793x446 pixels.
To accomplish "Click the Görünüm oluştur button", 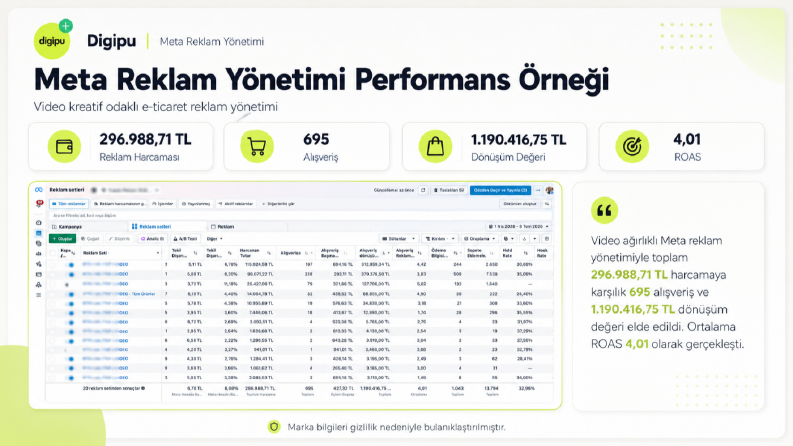I will pos(519,204).
